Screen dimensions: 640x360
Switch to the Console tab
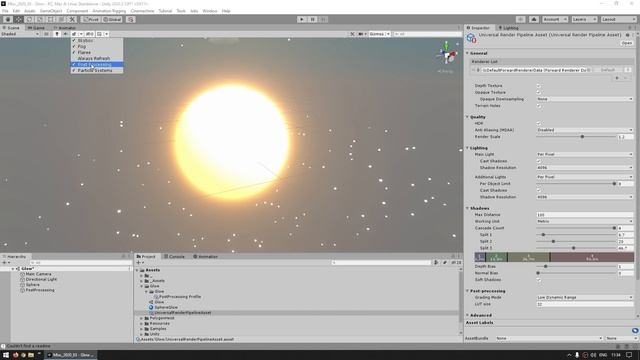tap(174, 256)
